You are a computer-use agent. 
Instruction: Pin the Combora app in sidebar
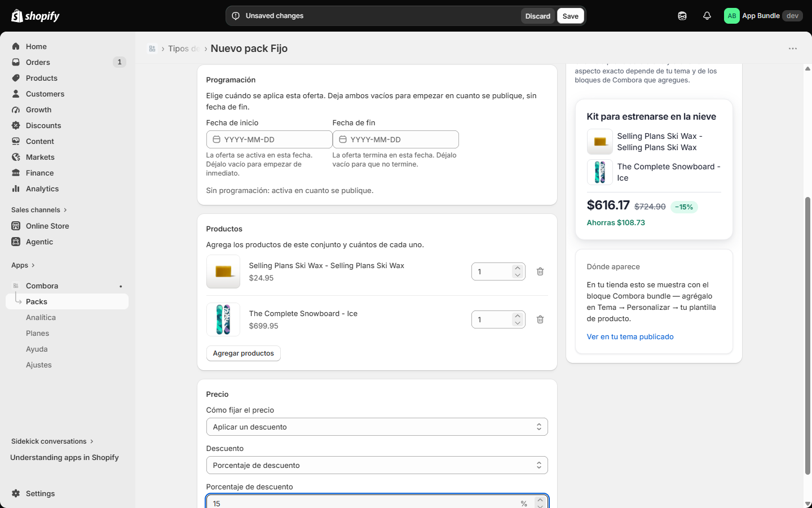click(121, 286)
